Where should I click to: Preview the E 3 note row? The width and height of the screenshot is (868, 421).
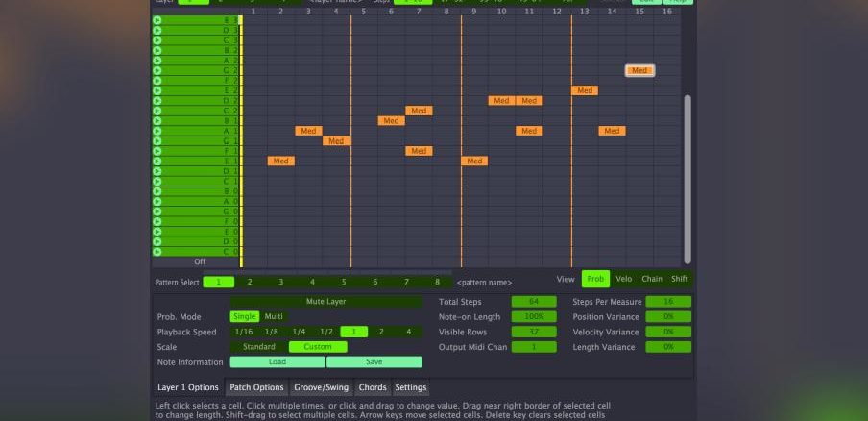157,20
